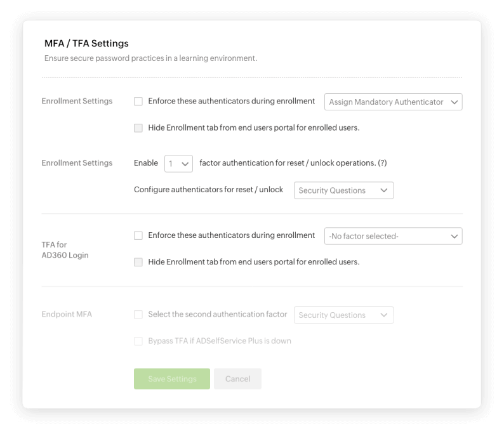Image resolution: width=504 pixels, height=434 pixels.
Task: Open Security Questions dropdown for reset / unlock
Action: click(343, 190)
